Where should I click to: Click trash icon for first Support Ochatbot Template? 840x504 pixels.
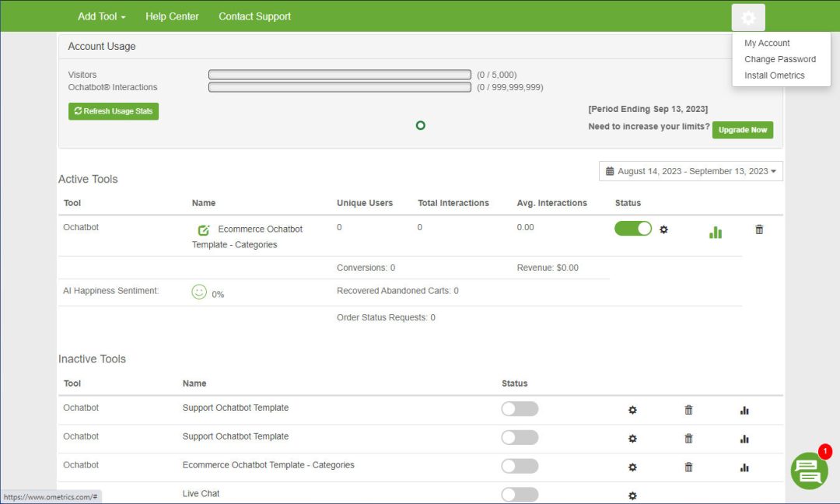click(x=688, y=410)
